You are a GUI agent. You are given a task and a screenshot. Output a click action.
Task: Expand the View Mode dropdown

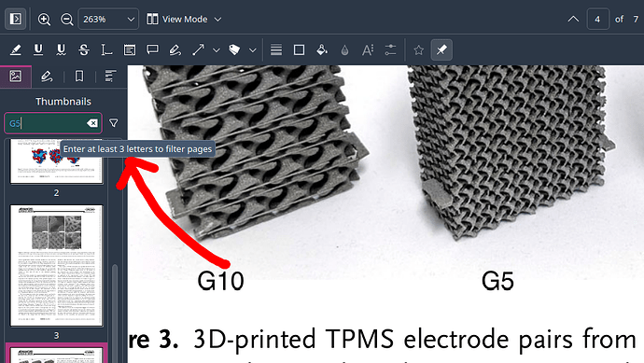point(184,20)
